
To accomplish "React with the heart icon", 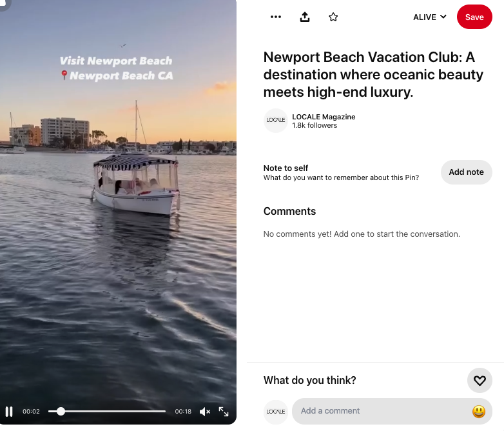I will (480, 381).
